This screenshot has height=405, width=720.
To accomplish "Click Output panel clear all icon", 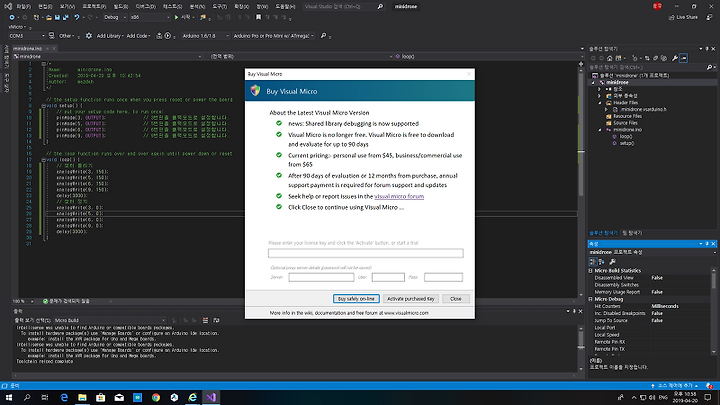I will click(x=205, y=320).
